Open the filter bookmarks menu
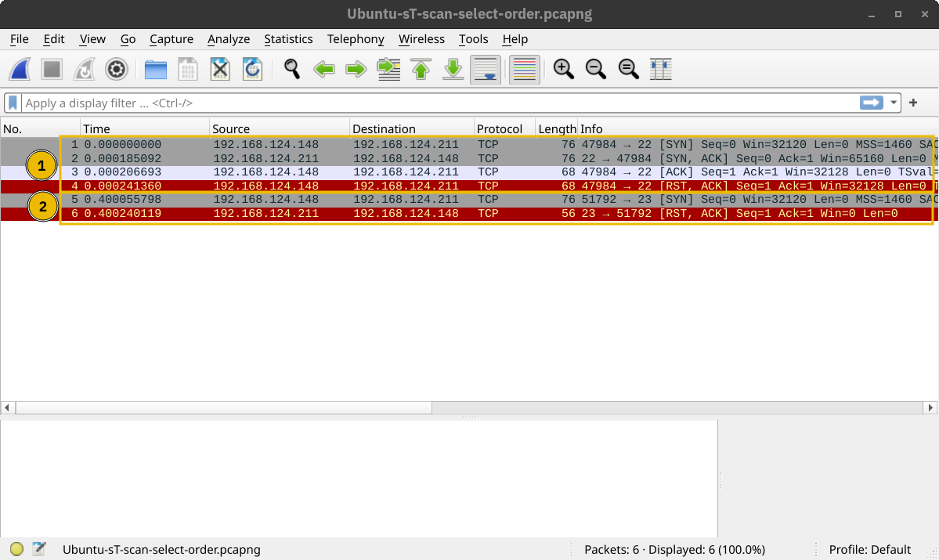Screen dimensions: 939x560 (13, 103)
